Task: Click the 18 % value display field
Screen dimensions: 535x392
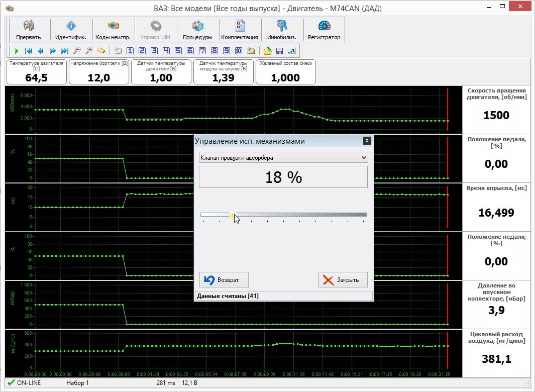Action: [283, 177]
